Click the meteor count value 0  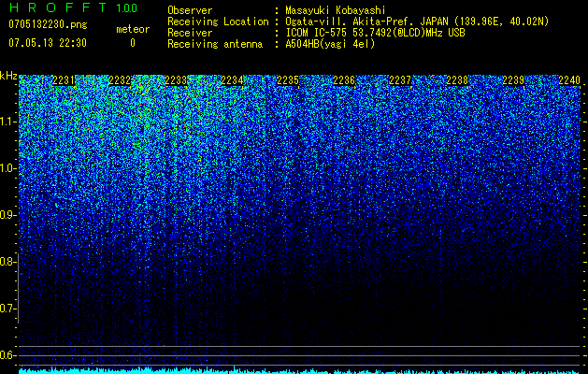pos(133,43)
